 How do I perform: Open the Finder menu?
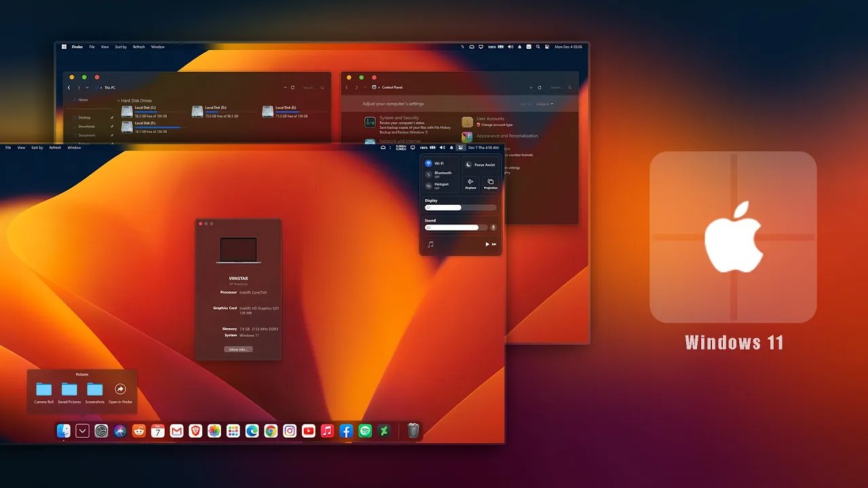77,47
